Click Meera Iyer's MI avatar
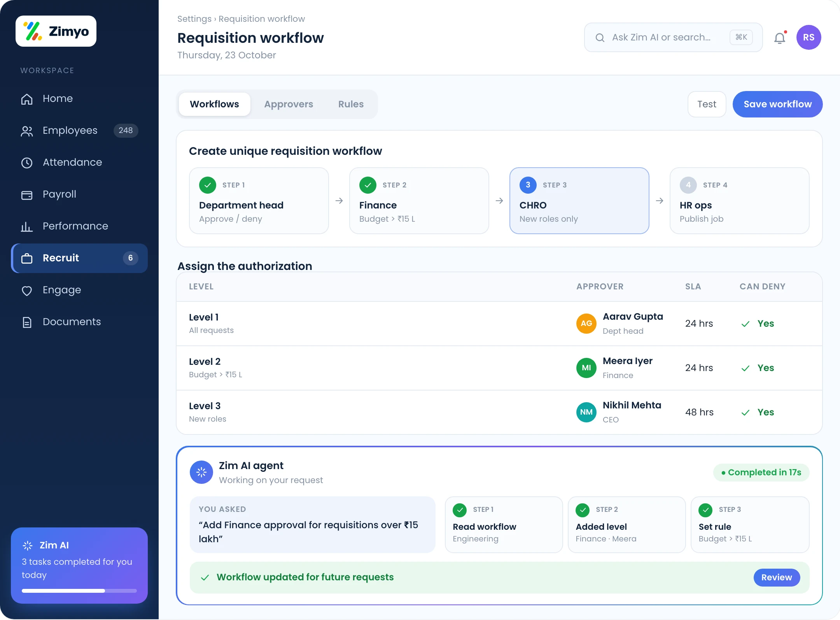 coord(586,368)
